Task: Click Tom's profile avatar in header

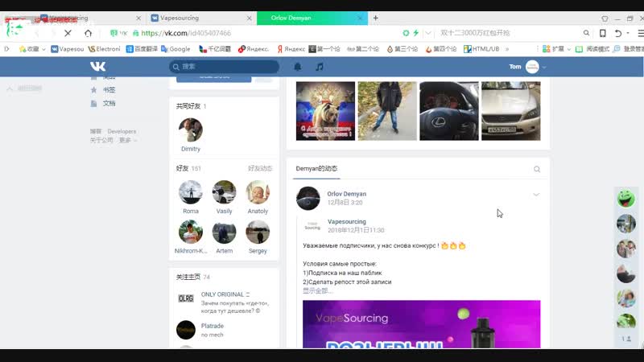Action: coord(532,67)
